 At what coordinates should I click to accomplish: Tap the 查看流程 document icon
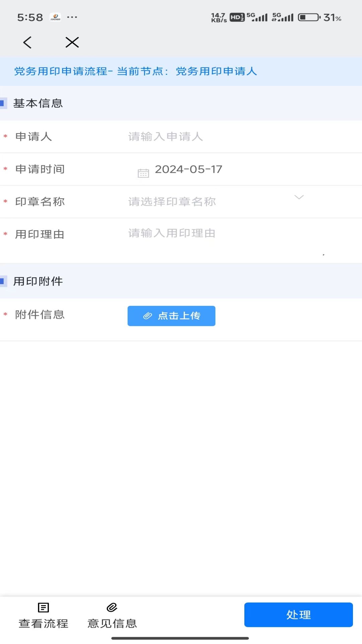[43, 607]
